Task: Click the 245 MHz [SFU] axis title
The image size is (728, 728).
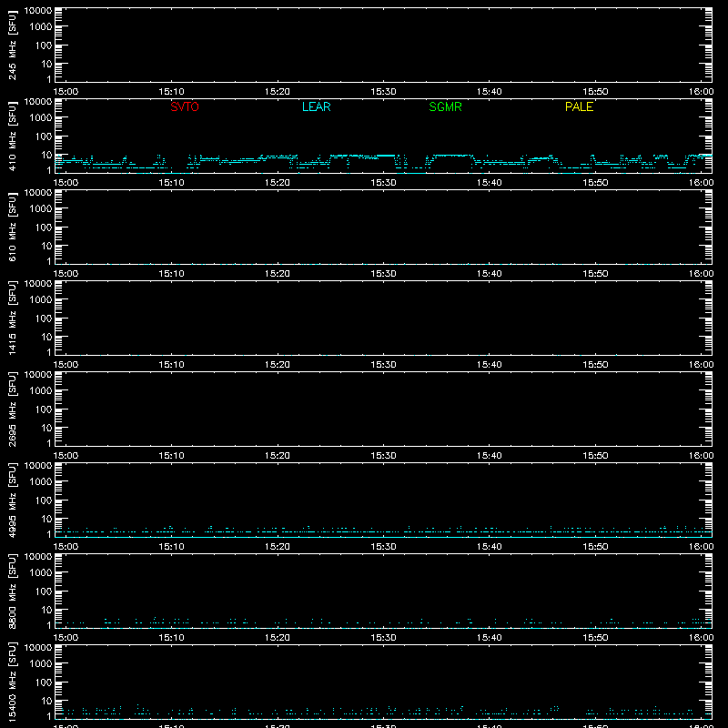Action: tap(12, 45)
